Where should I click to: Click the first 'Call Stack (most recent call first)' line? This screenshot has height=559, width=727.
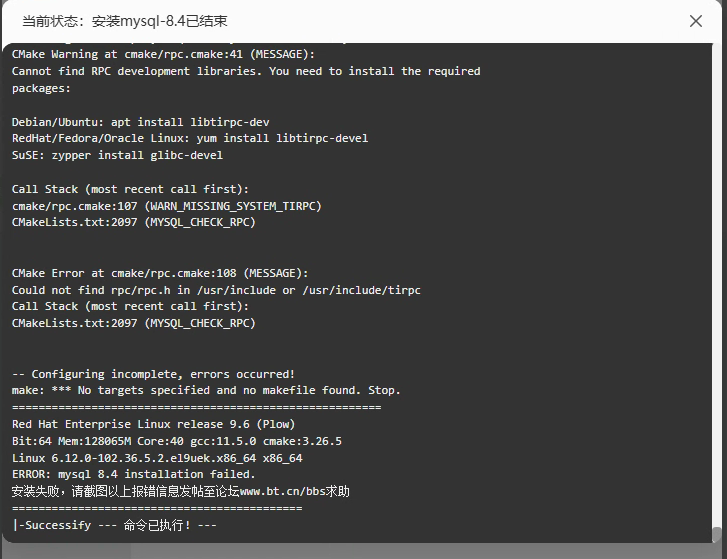[130, 189]
